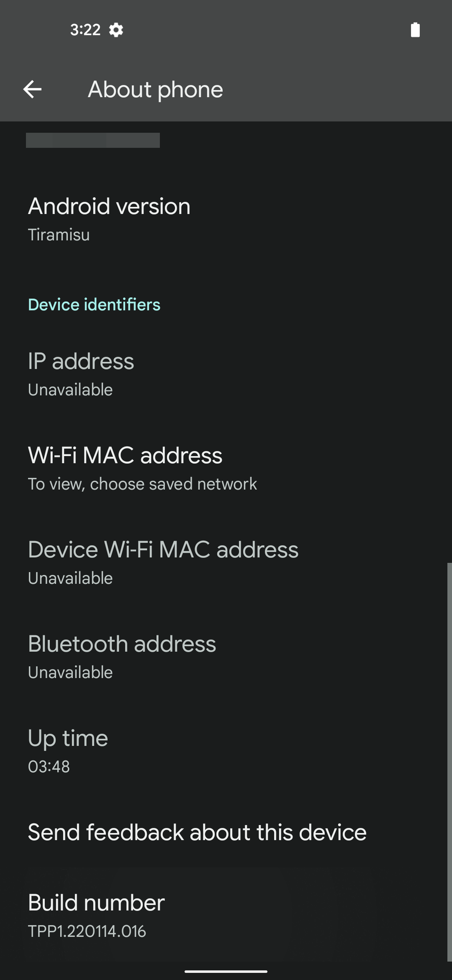This screenshot has height=980, width=452.
Task: Open Send feedback about this device
Action: point(197,833)
